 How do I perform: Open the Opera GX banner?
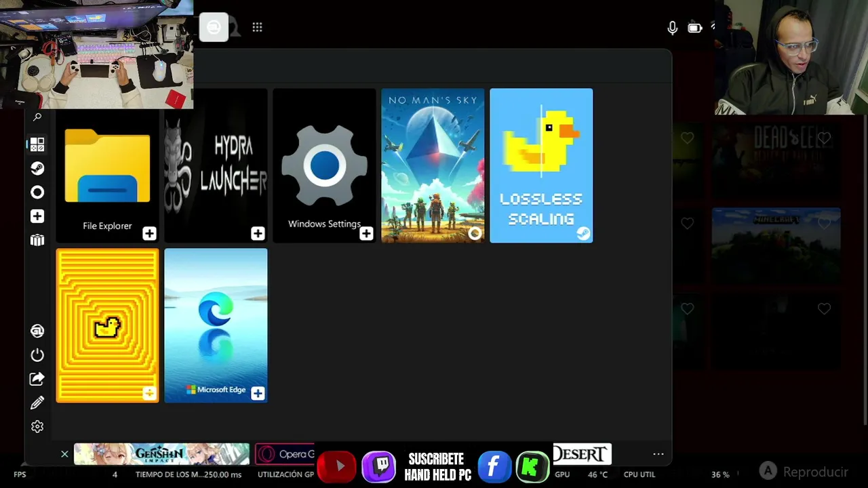click(285, 454)
